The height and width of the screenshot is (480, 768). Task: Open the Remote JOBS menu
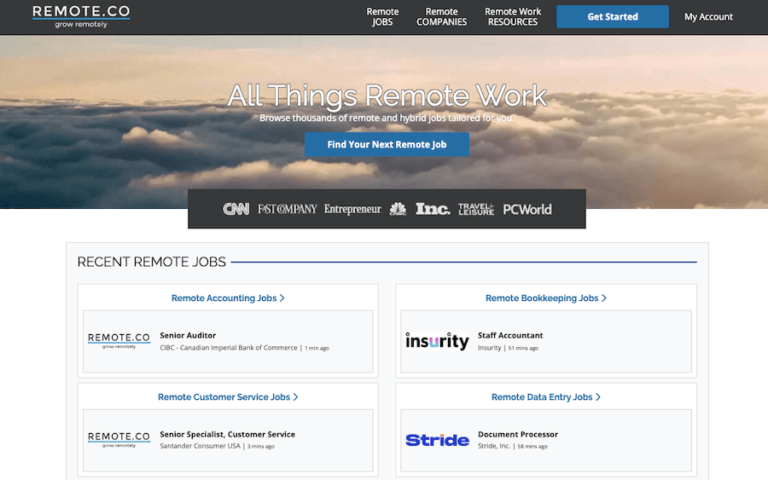[x=383, y=17]
